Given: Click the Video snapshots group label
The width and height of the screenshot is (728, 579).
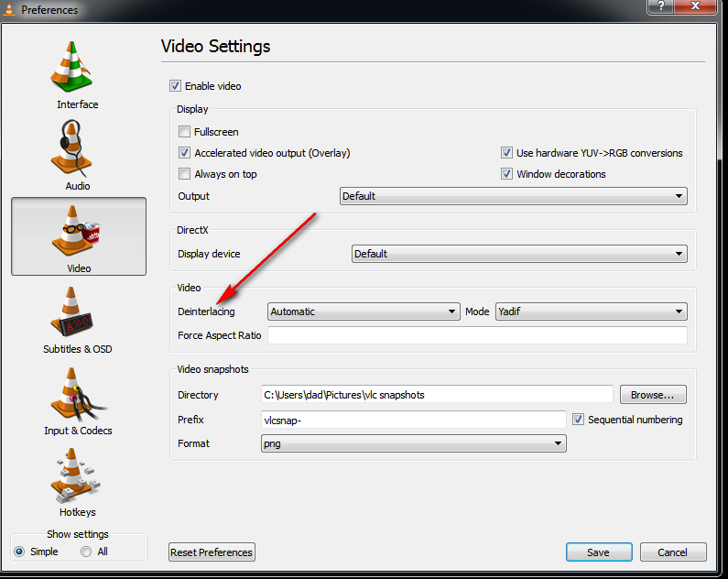Looking at the screenshot, I should [x=212, y=369].
